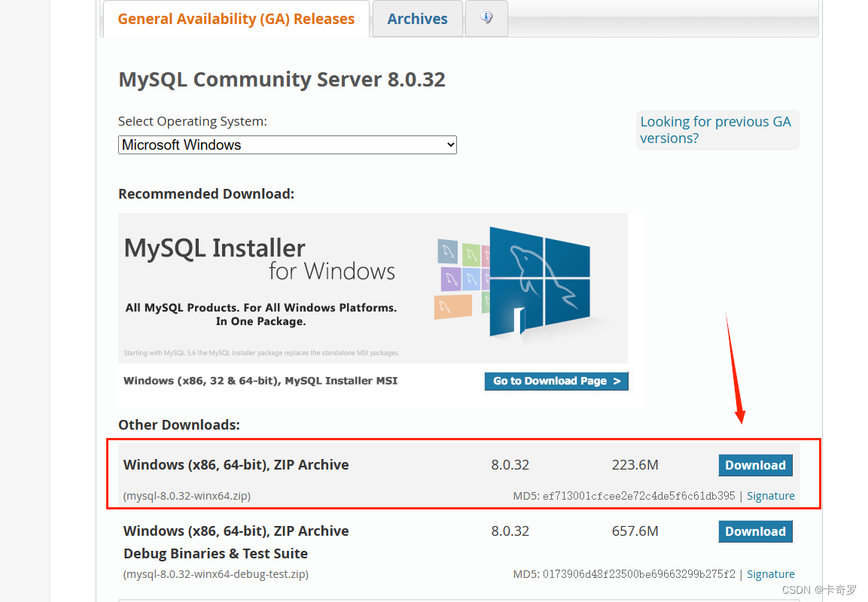The width and height of the screenshot is (868, 602).
Task: Click the Windows logo with dolphin graphic
Action: 540,282
